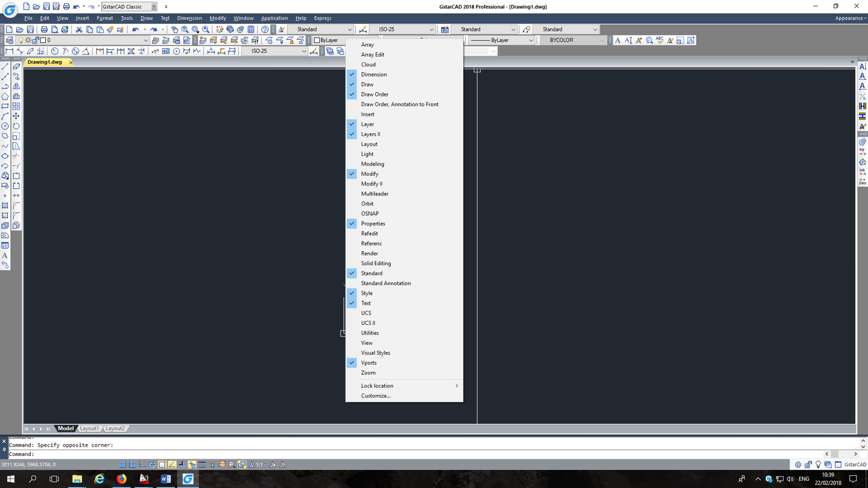Click the Linear Dimension tool
The width and height of the screenshot is (868, 488).
(x=8, y=51)
